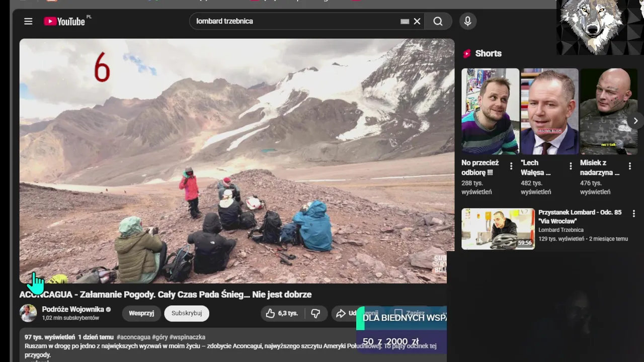
Task: Open options menu for 'Lech Wałęsa' short
Action: tap(571, 165)
